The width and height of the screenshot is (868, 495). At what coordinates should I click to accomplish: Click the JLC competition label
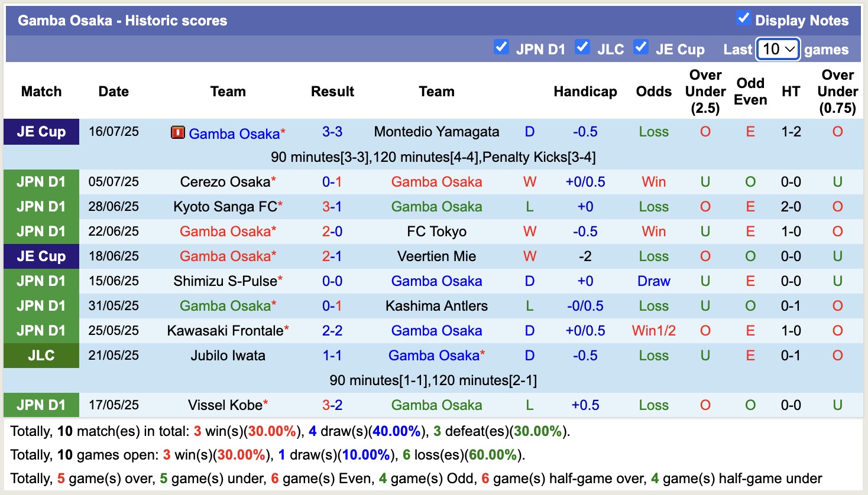41,356
